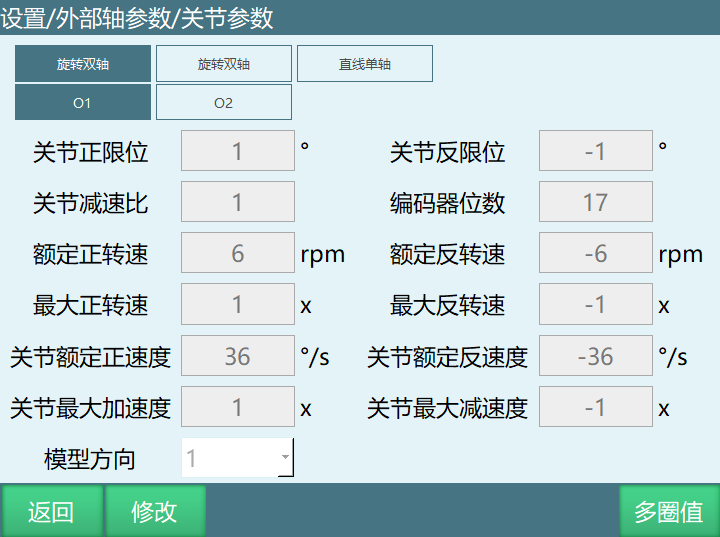Focus the 最大正转速 input box
This screenshot has width=720, height=537.
(237, 304)
